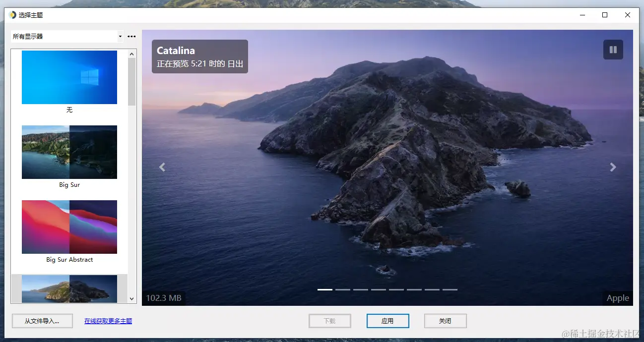644x342 pixels.
Task: Jump to the sixth preview slide indicator
Action: pyautogui.click(x=414, y=289)
